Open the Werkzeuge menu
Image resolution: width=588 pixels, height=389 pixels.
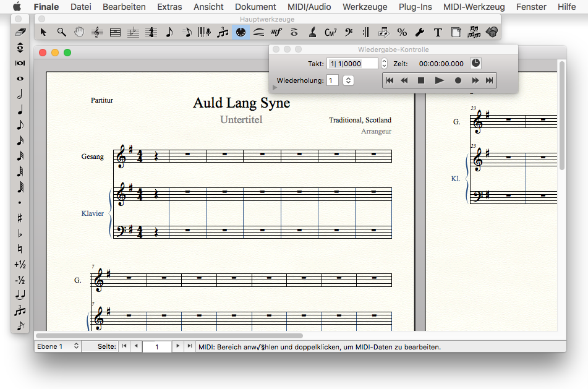[365, 7]
